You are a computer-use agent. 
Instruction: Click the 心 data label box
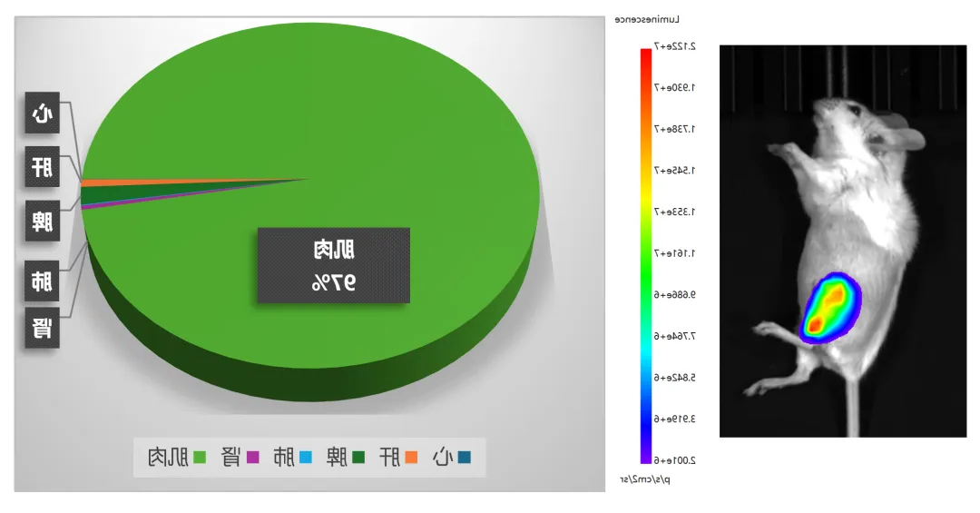pos(42,113)
